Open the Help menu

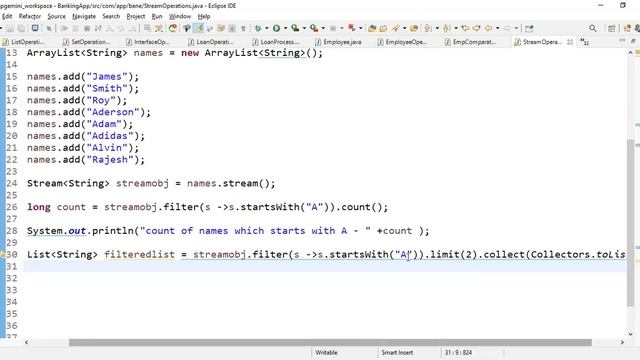[204, 16]
